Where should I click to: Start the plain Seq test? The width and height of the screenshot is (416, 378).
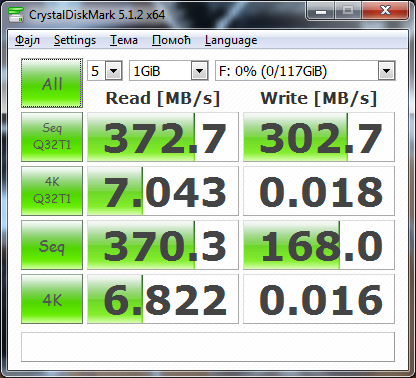52,245
